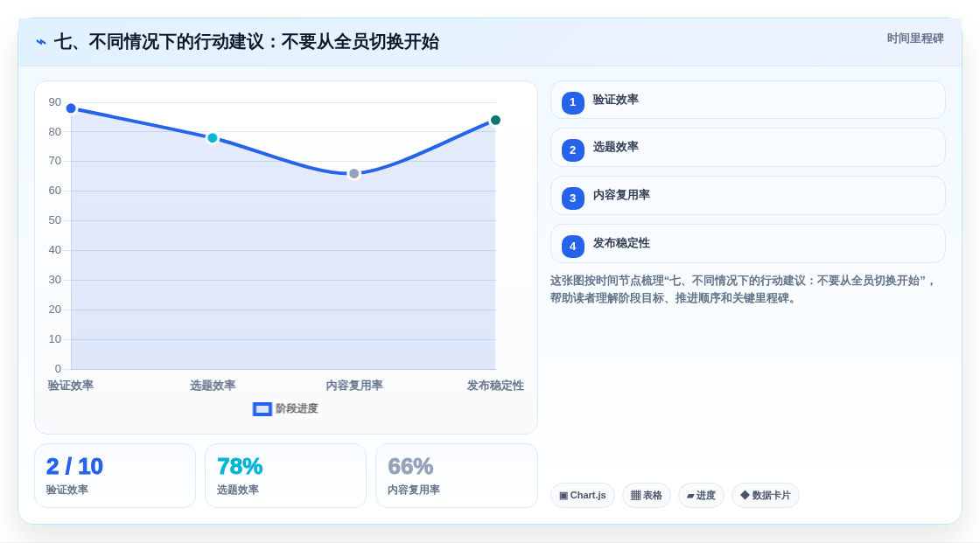Click the x-axis label 发布稳定性

click(x=495, y=386)
